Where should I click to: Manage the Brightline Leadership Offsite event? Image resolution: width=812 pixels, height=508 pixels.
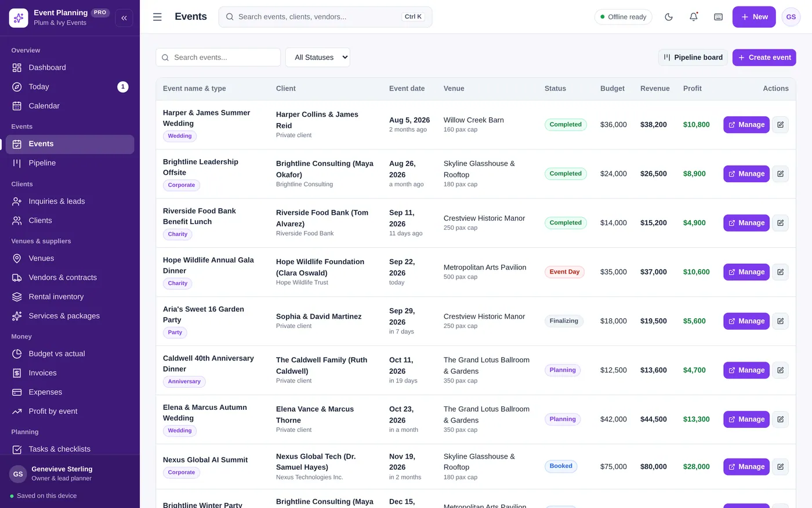746,174
